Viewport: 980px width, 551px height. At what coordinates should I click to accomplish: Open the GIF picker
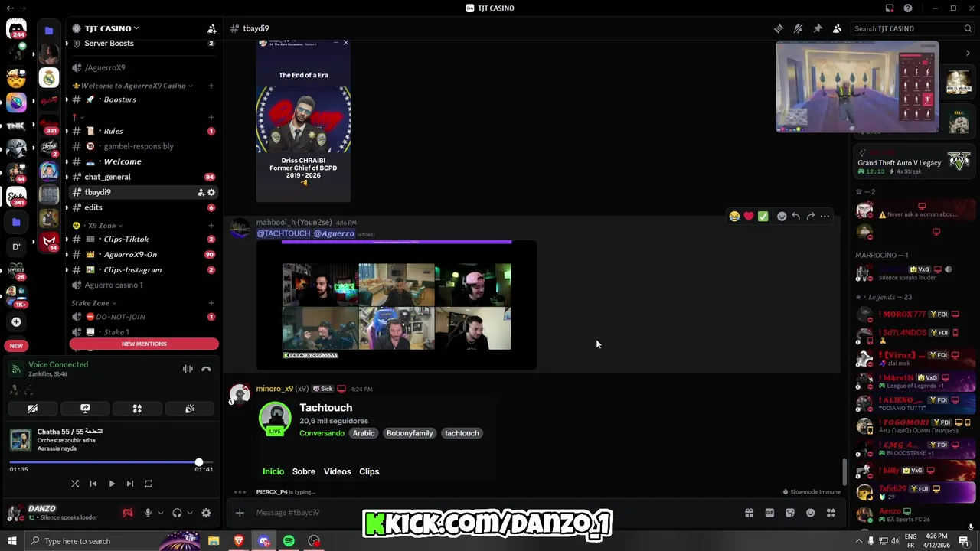pyautogui.click(x=769, y=513)
